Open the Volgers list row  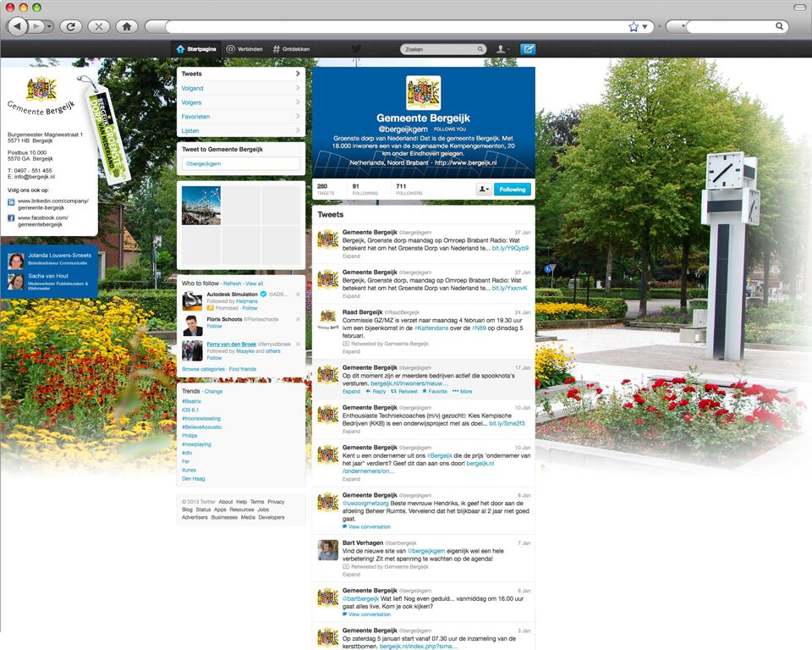pyautogui.click(x=241, y=102)
